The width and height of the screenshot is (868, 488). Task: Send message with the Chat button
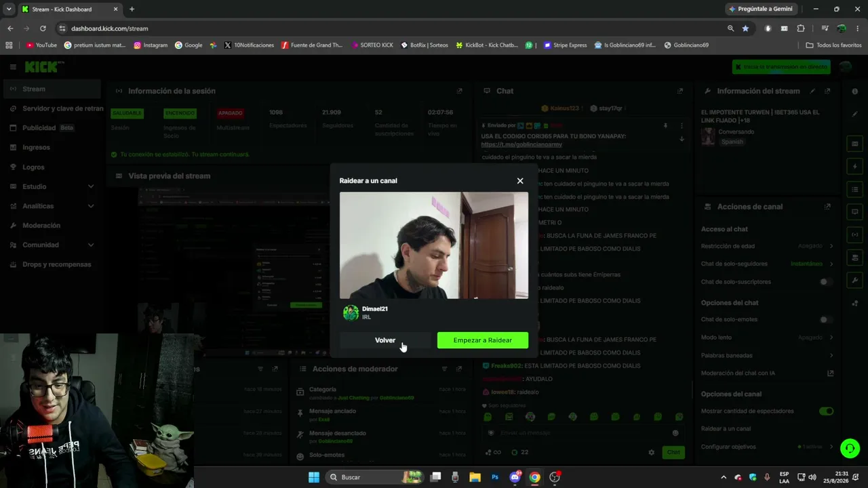point(673,452)
